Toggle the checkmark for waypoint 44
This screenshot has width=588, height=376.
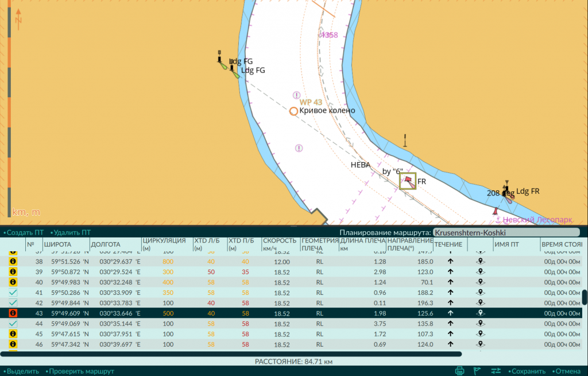tap(13, 324)
